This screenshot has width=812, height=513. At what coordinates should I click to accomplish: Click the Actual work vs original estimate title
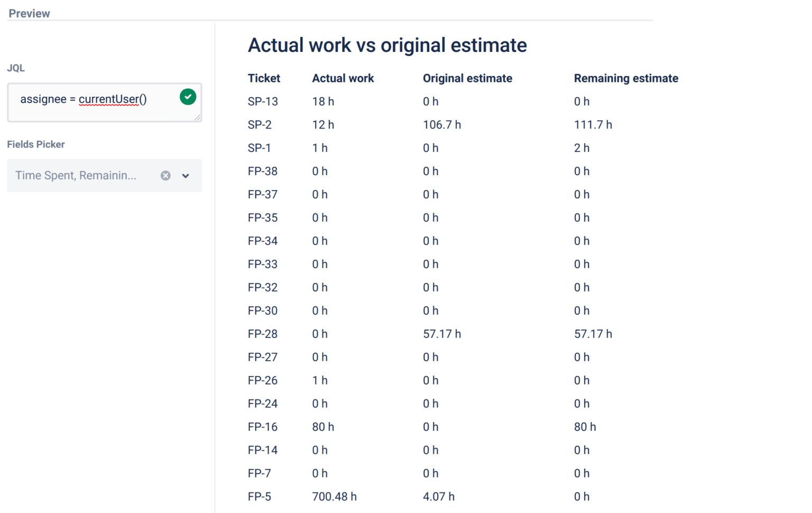coord(387,45)
